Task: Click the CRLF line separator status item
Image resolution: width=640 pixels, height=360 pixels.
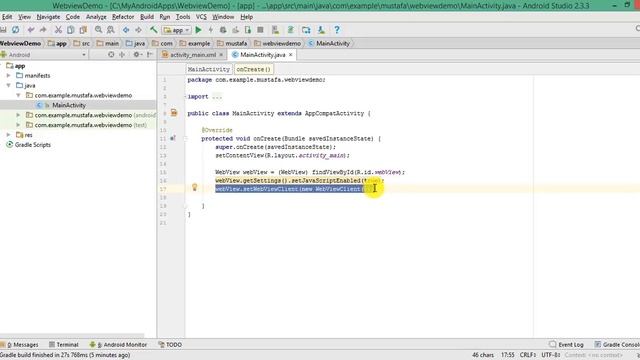Action: coord(528,355)
